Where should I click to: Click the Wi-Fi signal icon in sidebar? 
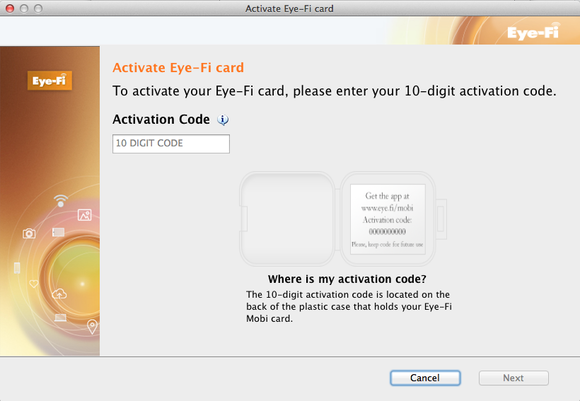pos(61,200)
